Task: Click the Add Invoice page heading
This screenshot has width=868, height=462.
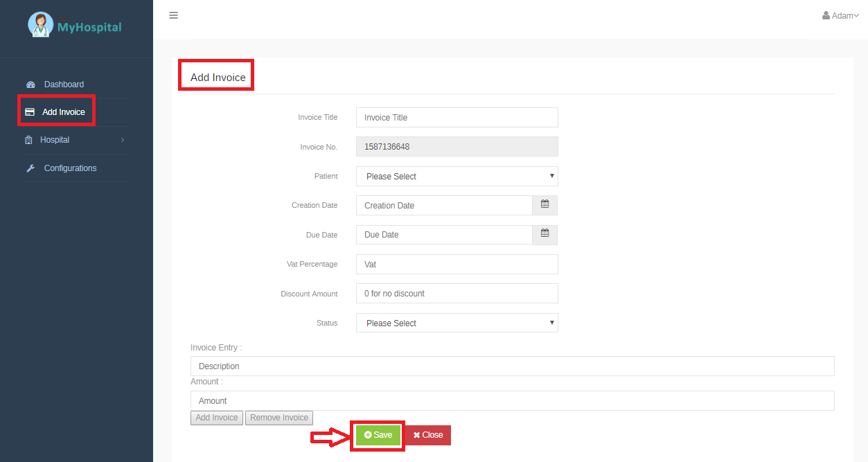Action: pos(218,78)
